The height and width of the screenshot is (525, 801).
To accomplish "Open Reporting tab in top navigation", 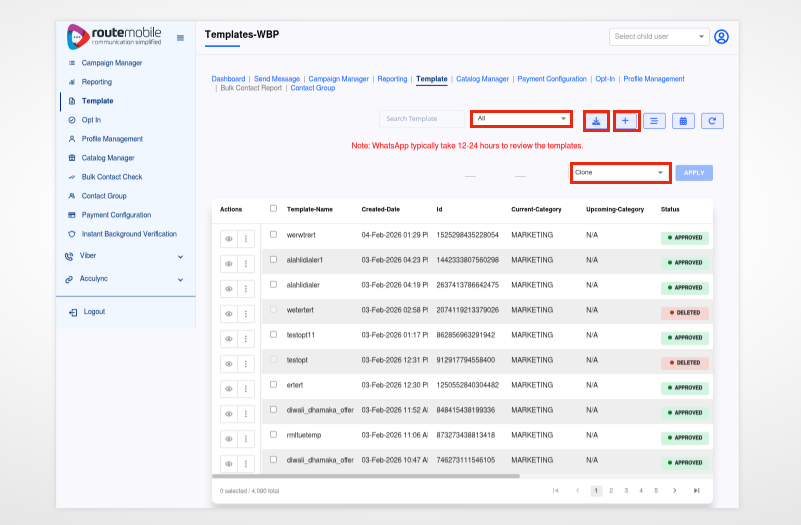I will [x=392, y=79].
